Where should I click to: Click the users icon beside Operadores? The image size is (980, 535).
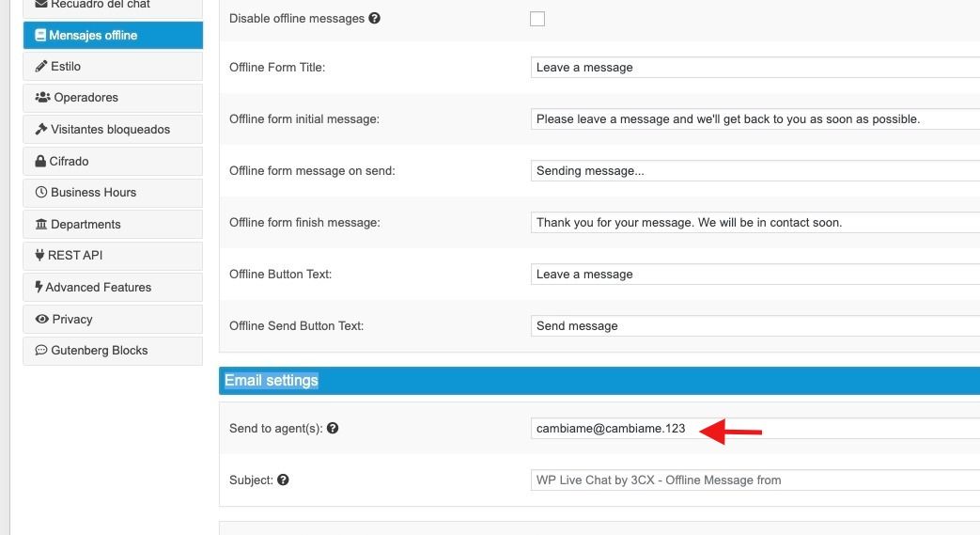[42, 98]
